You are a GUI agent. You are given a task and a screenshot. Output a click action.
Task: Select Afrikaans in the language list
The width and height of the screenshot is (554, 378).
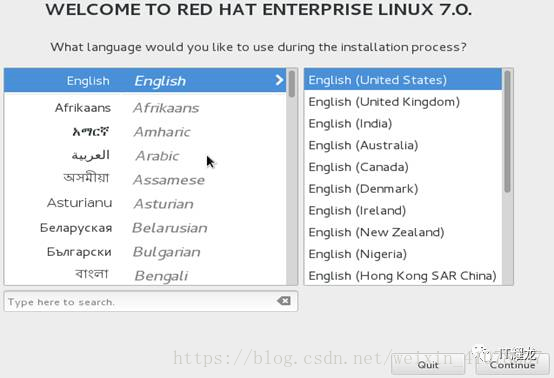(x=145, y=107)
